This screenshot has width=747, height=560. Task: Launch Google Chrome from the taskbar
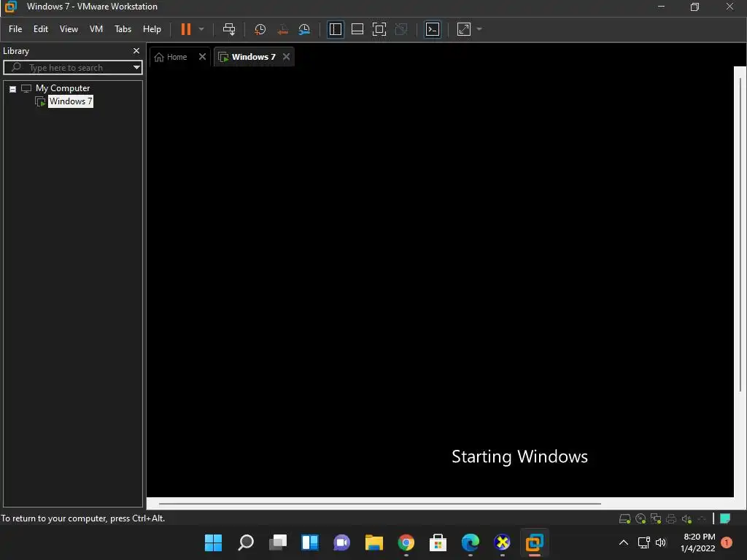point(406,542)
